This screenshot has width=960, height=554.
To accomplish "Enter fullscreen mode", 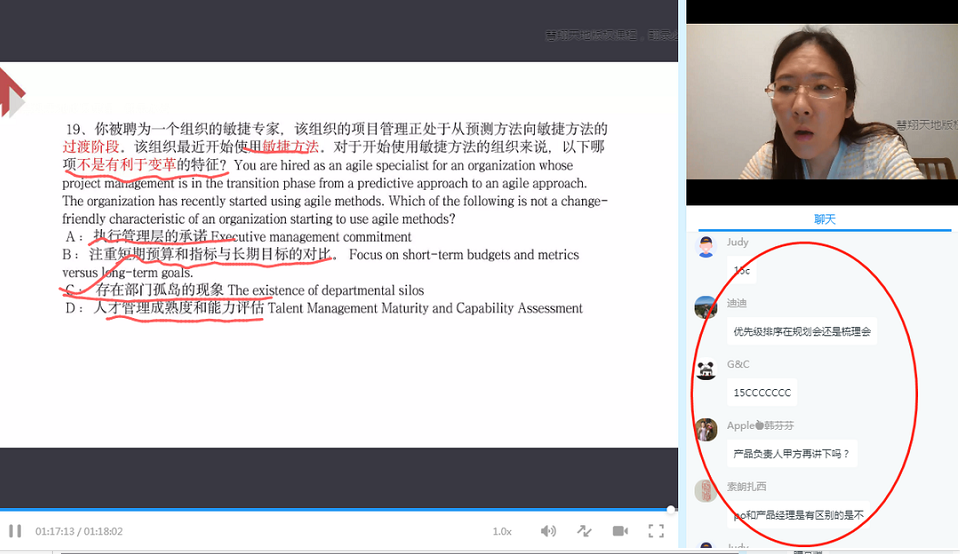I will pyautogui.click(x=656, y=531).
